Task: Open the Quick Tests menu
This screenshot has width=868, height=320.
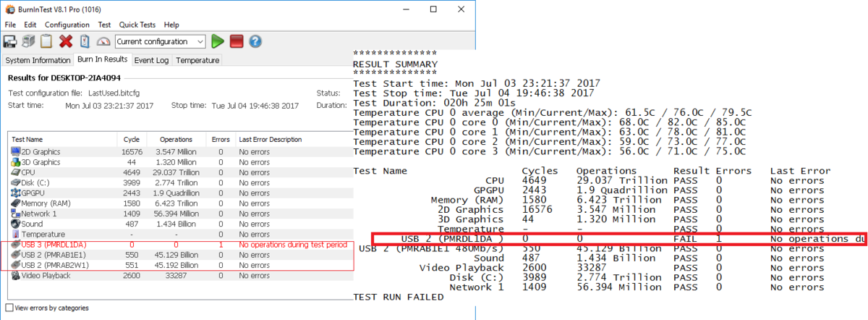Action: click(139, 25)
